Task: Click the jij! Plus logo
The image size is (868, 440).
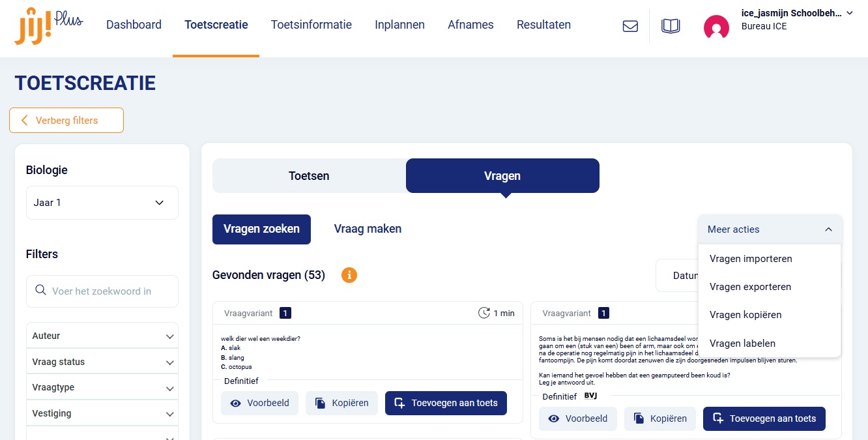Action: [48, 26]
